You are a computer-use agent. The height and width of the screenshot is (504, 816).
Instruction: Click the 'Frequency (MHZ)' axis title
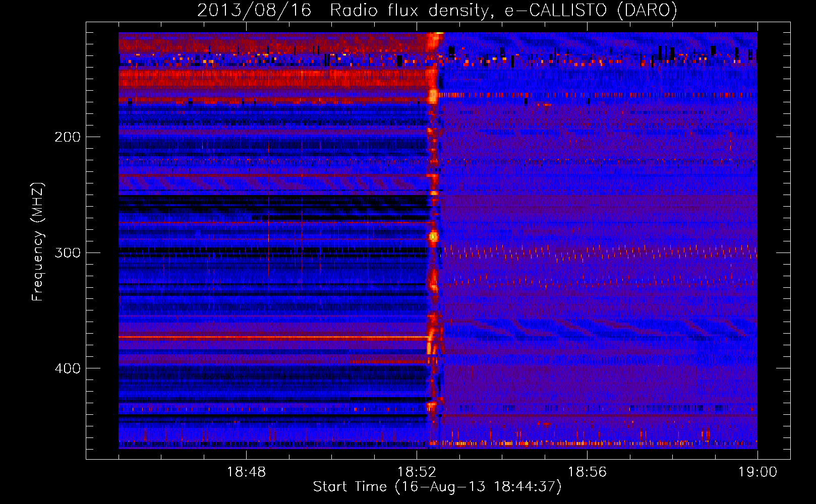tap(38, 241)
